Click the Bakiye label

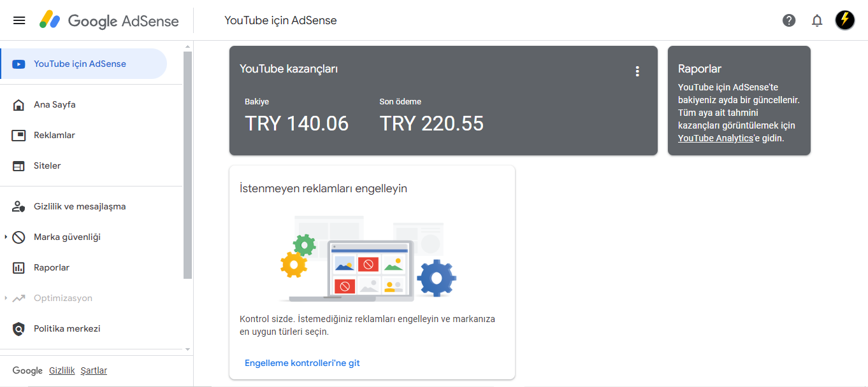tap(257, 101)
